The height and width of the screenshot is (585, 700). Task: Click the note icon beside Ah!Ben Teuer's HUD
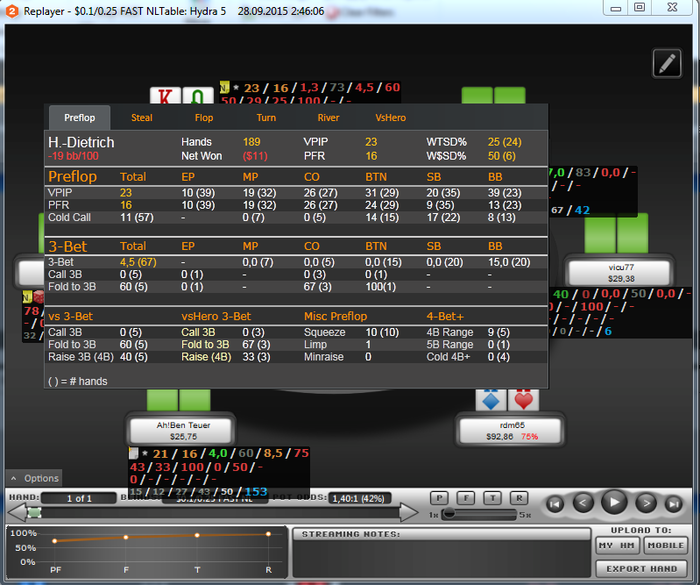pos(133,453)
